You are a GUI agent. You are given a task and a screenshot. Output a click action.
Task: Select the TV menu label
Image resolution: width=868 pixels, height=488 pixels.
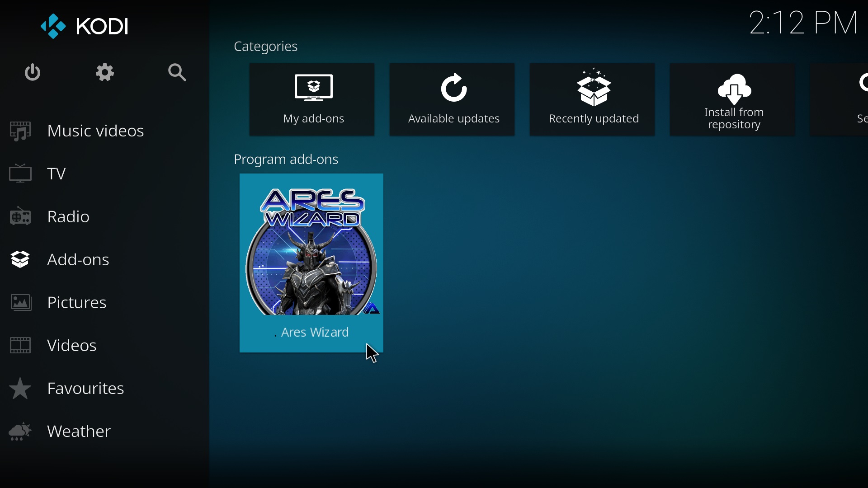[57, 174]
